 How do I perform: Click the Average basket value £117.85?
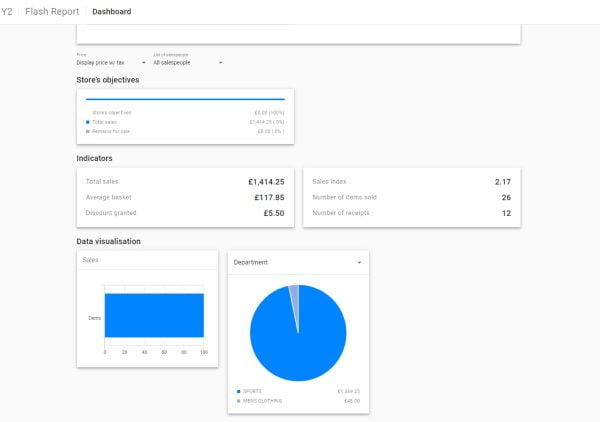(x=269, y=197)
